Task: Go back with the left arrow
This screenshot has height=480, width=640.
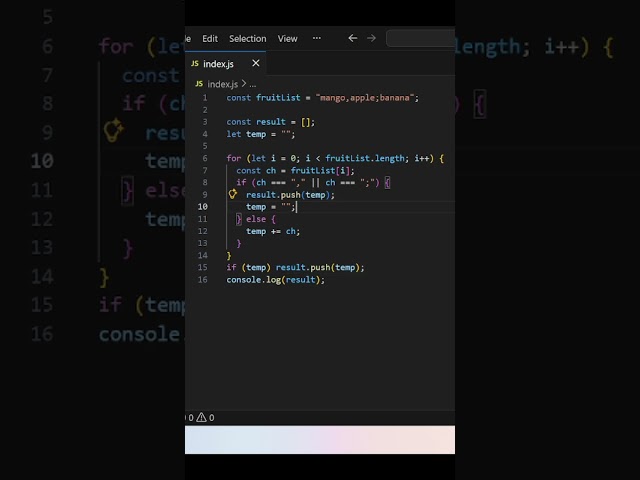Action: coord(353,38)
